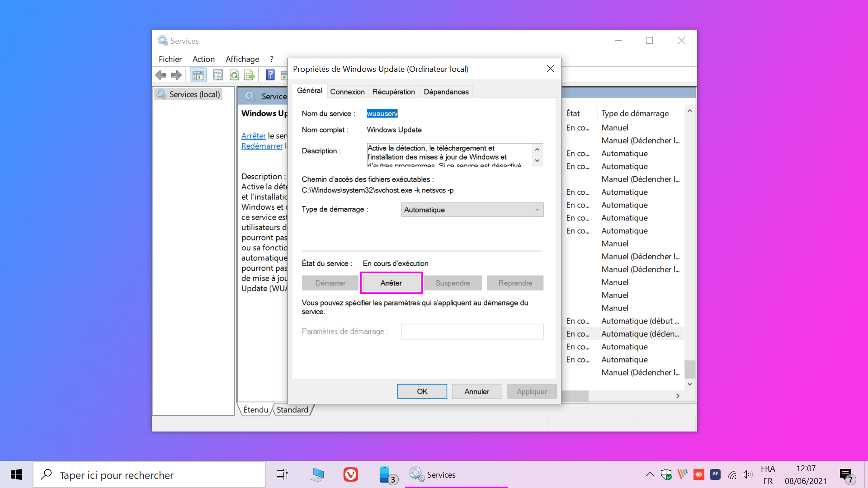This screenshot has height=488, width=868.
Task: Toggle Show/Hide Console Tree toolbar icon
Action: [x=198, y=75]
